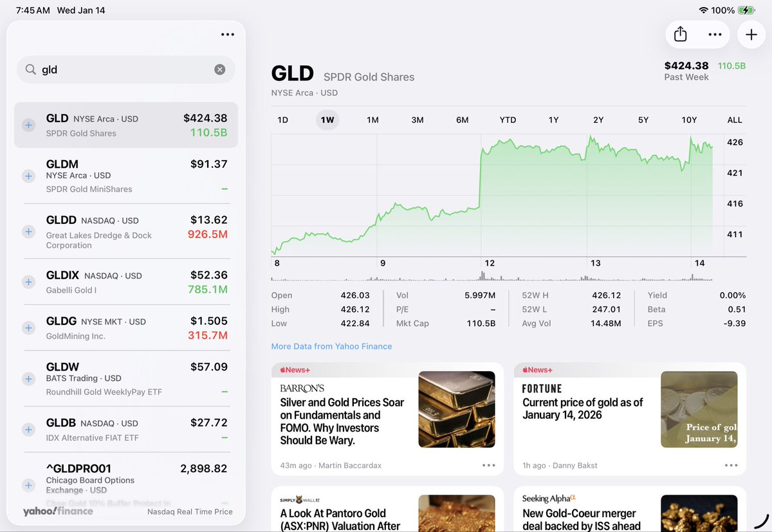772x532 pixels.
Task: Tap the Mkt Cap 110.5B value
Action: [481, 324]
